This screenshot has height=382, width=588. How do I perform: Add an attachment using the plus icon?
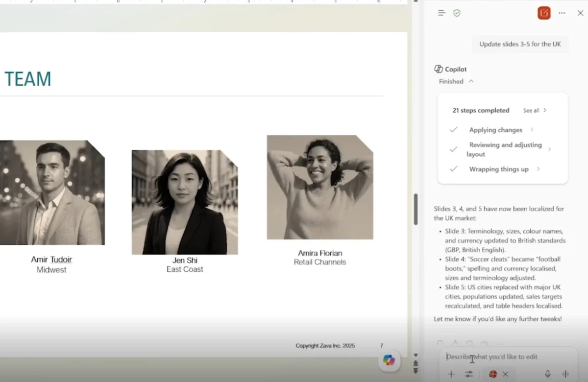point(451,374)
